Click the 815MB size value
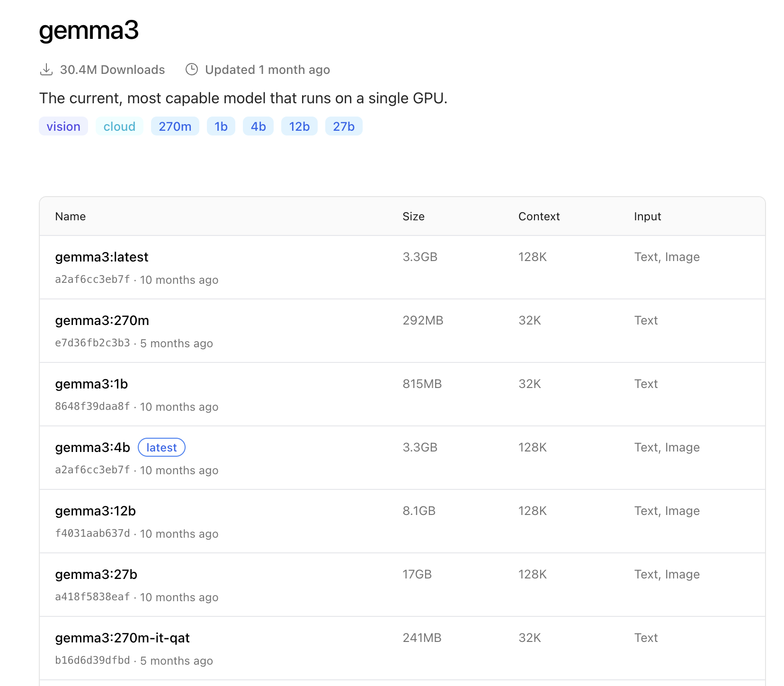The height and width of the screenshot is (686, 784). click(x=422, y=384)
